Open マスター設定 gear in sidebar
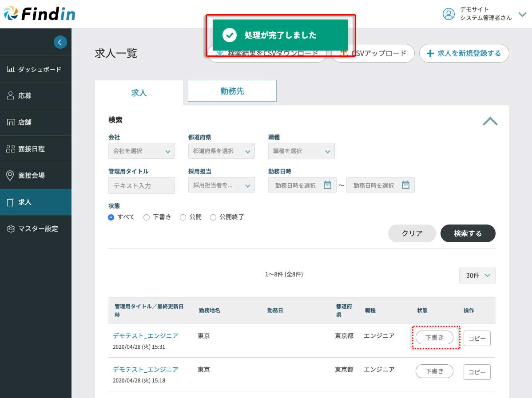Image resolution: width=532 pixels, height=398 pixels. (11, 229)
